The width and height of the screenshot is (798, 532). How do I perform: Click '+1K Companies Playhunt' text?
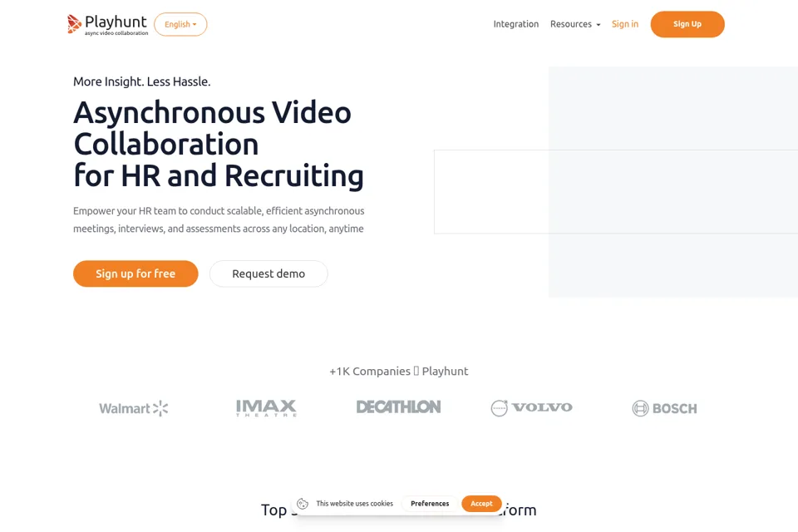coord(398,371)
